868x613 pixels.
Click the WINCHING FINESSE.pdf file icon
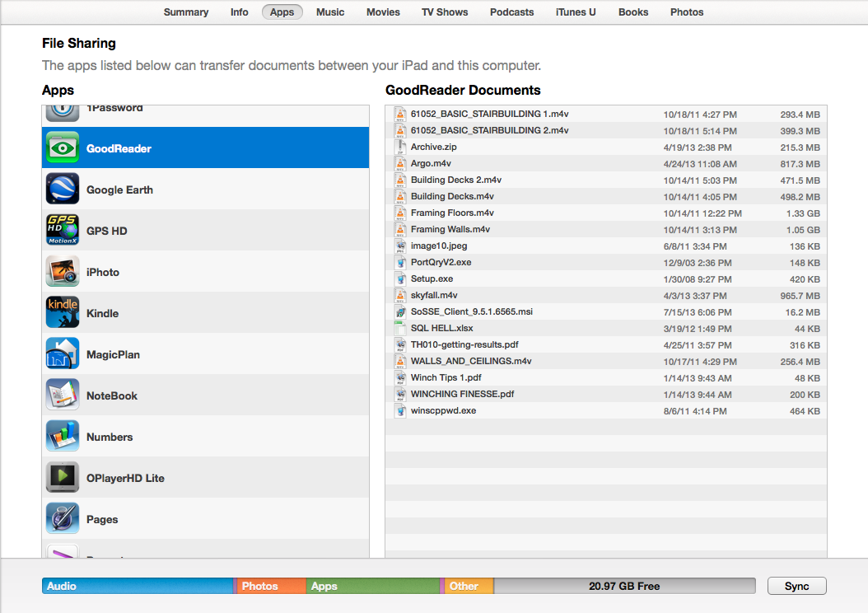399,395
